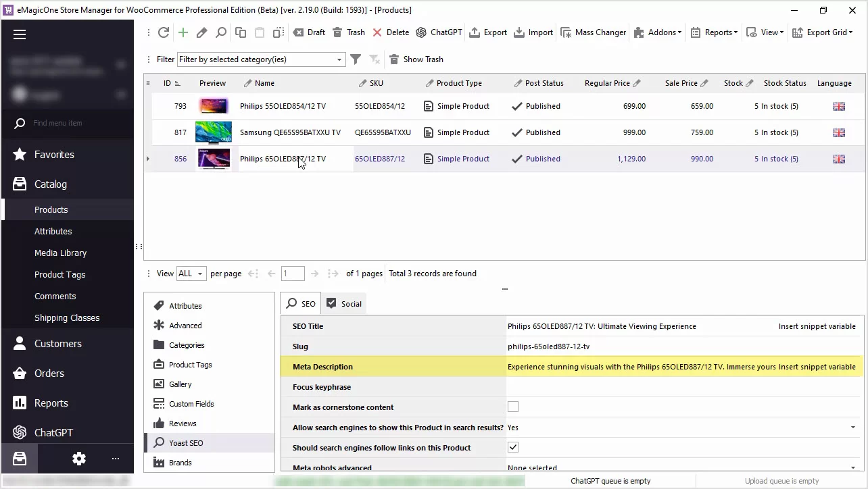Toggle the Show Trash filter
Viewport: 868px width, 489px height.
[x=416, y=59]
